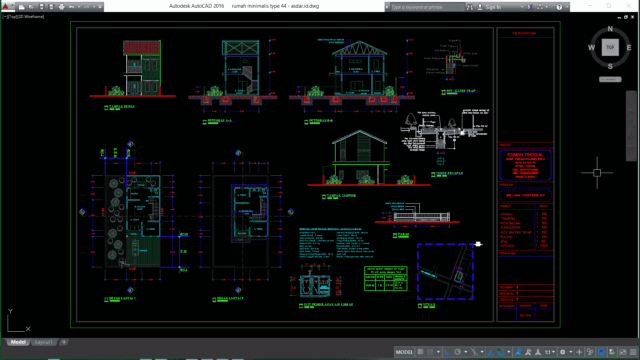Image resolution: width=640 pixels, height=360 pixels.
Task: Open the Snap mode settings dropdown arrow
Action: 438,352
